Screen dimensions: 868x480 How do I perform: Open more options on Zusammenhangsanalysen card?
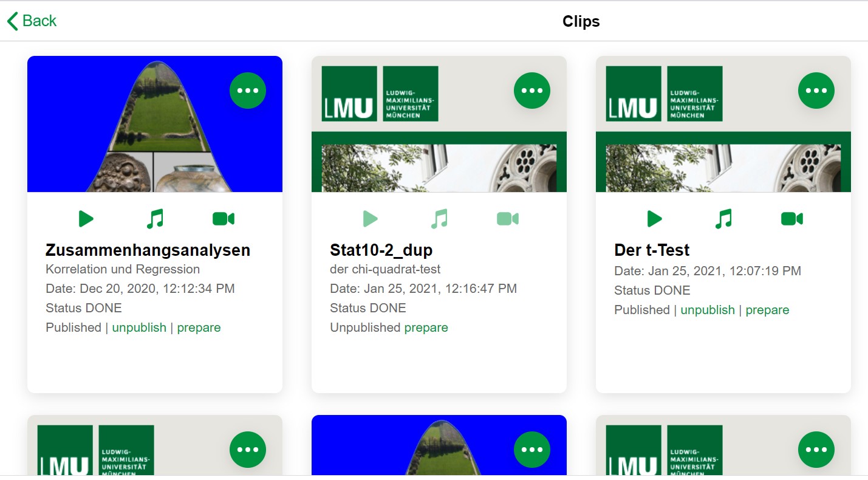(248, 91)
